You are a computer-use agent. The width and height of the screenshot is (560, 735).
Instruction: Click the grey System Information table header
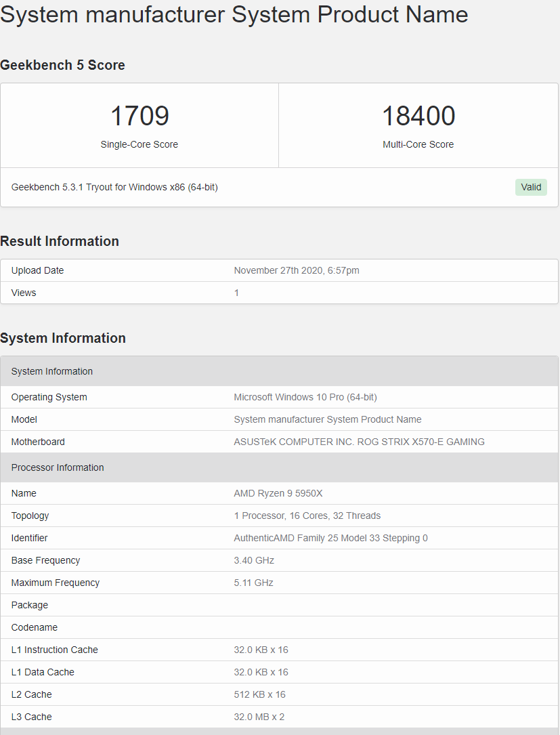pyautogui.click(x=279, y=371)
